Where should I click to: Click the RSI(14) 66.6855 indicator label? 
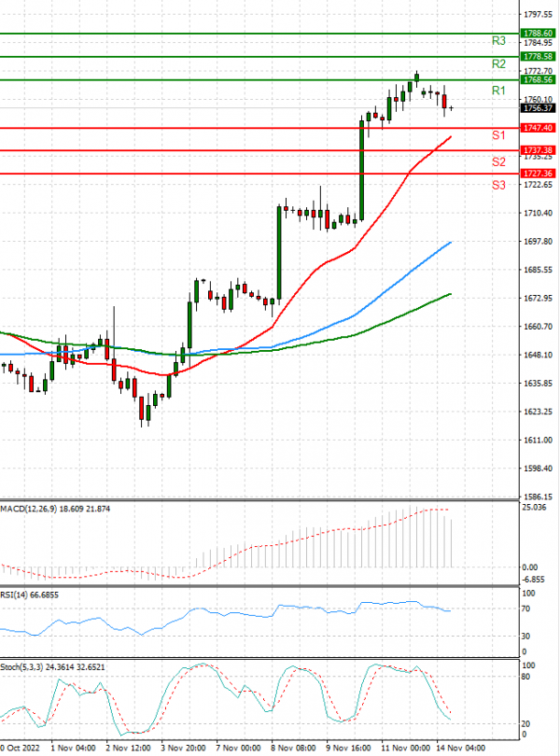click(x=30, y=595)
